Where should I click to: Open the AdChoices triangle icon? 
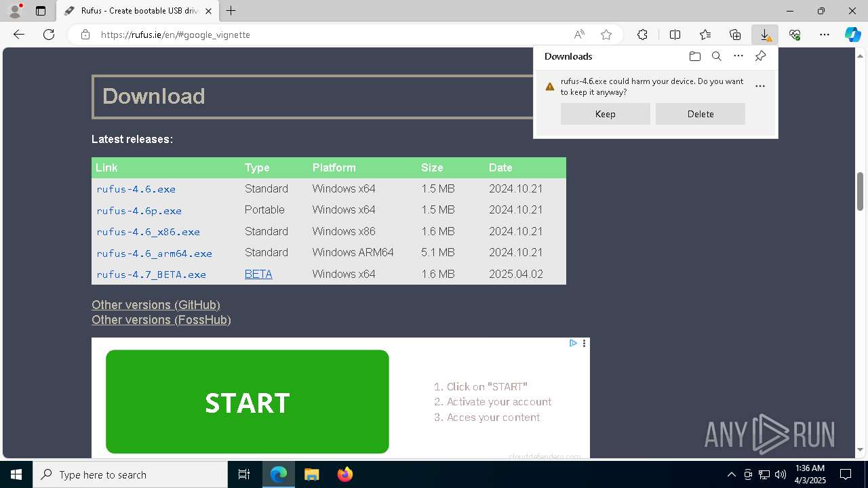tap(573, 343)
